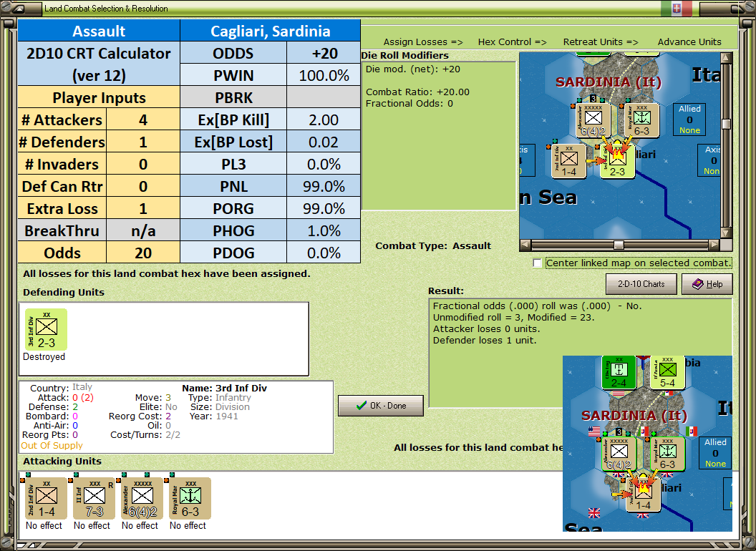Click the Cagliari, Sardinia header
Screen dimensions: 756x551
coord(271,31)
